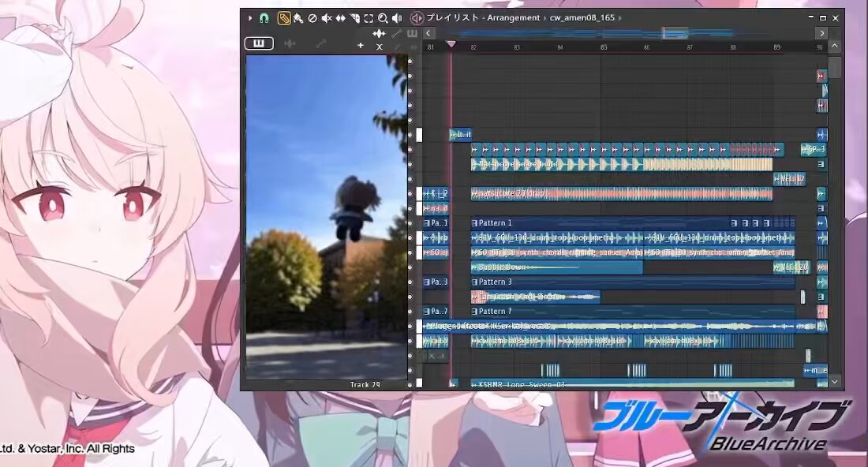The image size is (868, 467).
Task: Click the プレイリスト title text
Action: pyautogui.click(x=453, y=17)
